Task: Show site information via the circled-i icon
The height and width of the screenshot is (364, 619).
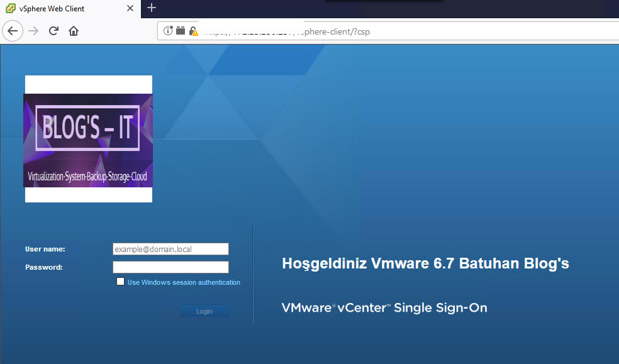Action: 168,31
